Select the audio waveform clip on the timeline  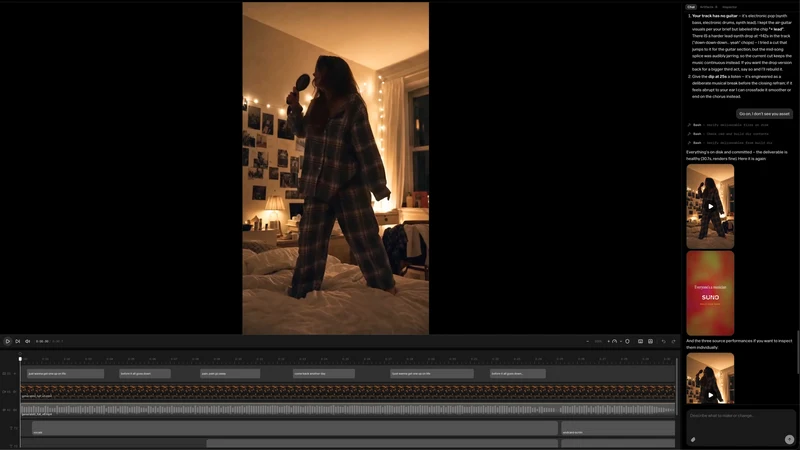[348, 409]
